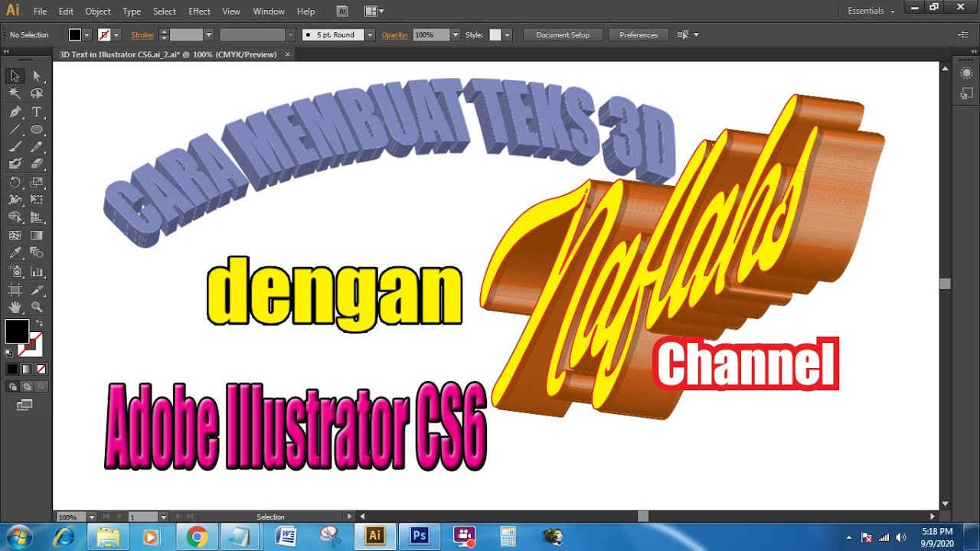Select the Column Graph tool
This screenshot has width=980, height=551.
pyautogui.click(x=36, y=272)
